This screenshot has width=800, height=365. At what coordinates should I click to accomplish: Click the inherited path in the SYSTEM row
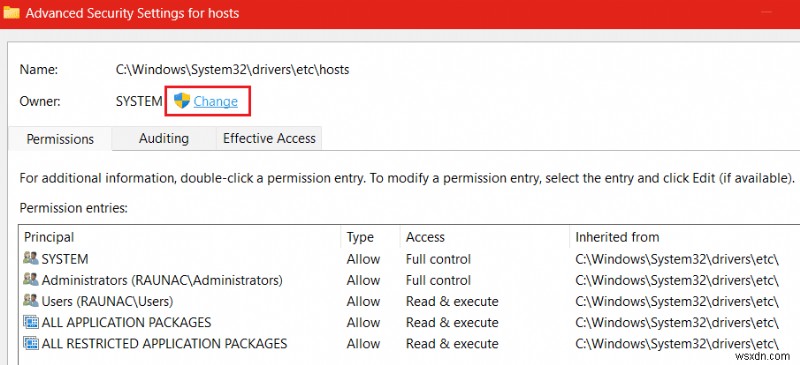tap(677, 259)
